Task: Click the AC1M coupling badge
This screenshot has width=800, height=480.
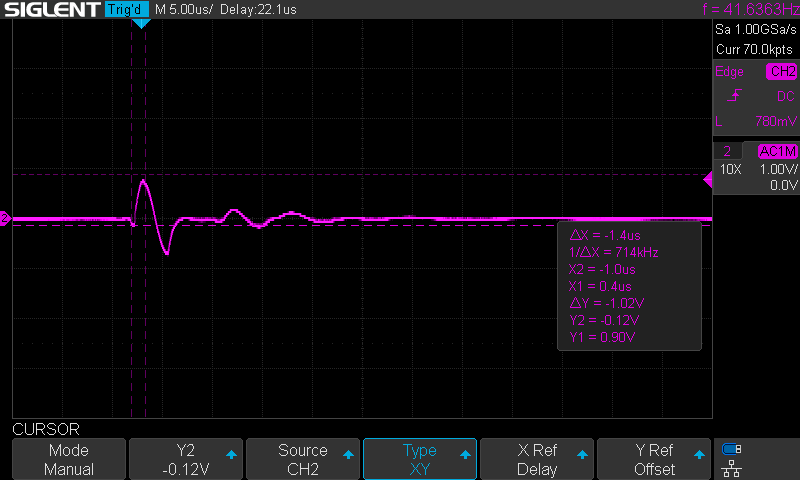Action: (x=778, y=151)
